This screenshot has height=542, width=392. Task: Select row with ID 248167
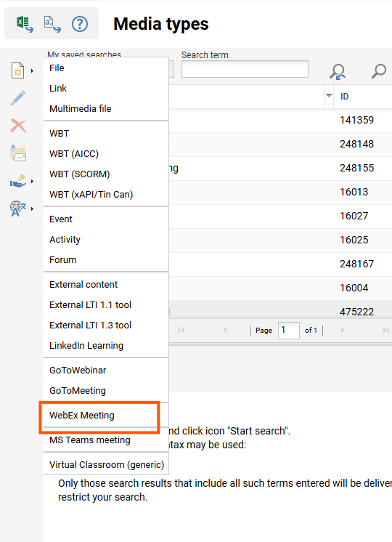(280, 264)
